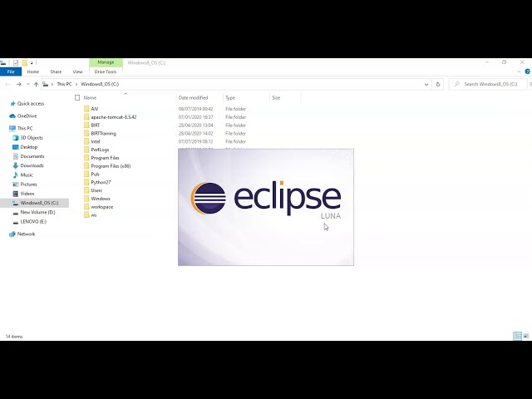Click the 07/01/2020 16:37 date cell
Viewport: 532px width, 399px height.
(x=196, y=117)
